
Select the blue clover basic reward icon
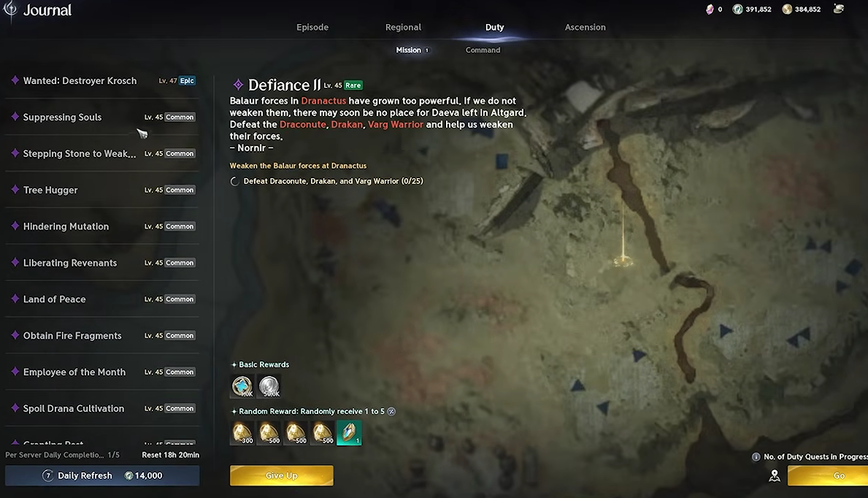242,386
